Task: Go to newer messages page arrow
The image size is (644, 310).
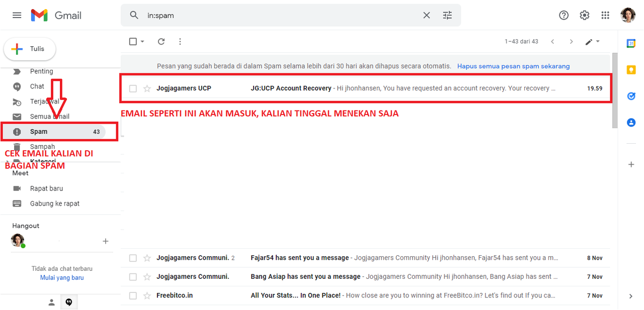Action: point(552,41)
